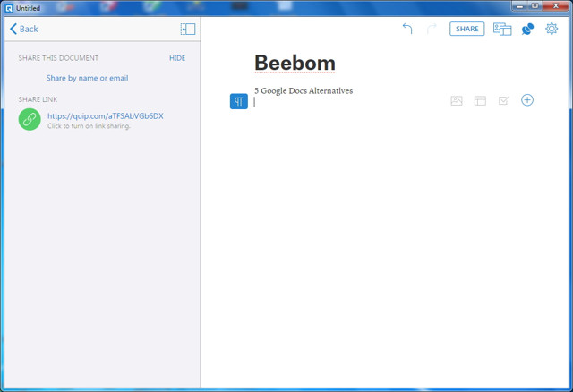Viewport: 573px width, 392px height.
Task: Click the Beebom document title
Action: [295, 63]
